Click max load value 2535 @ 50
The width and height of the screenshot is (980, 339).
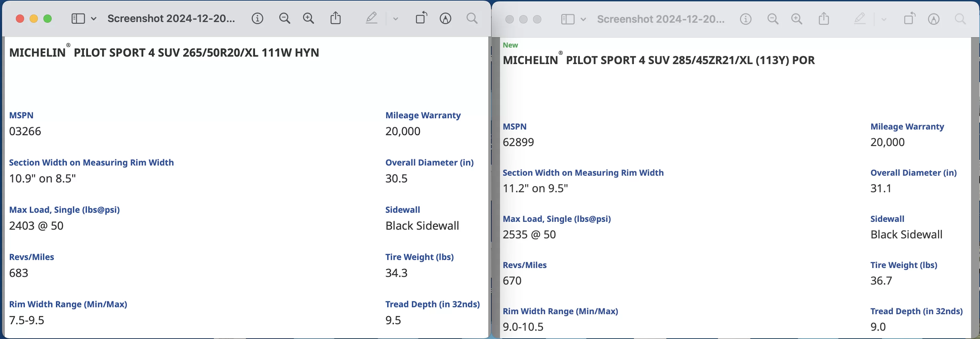coord(529,234)
